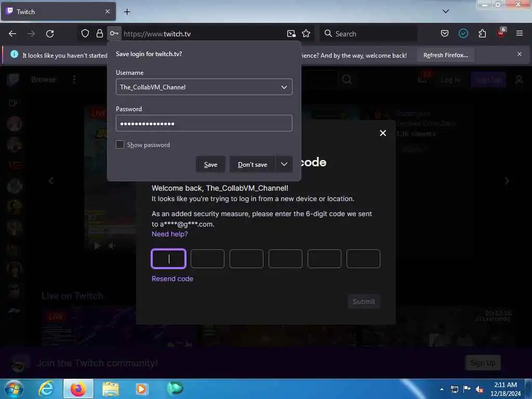
Task: Open the tracking protection shield icon
Action: coord(85,33)
